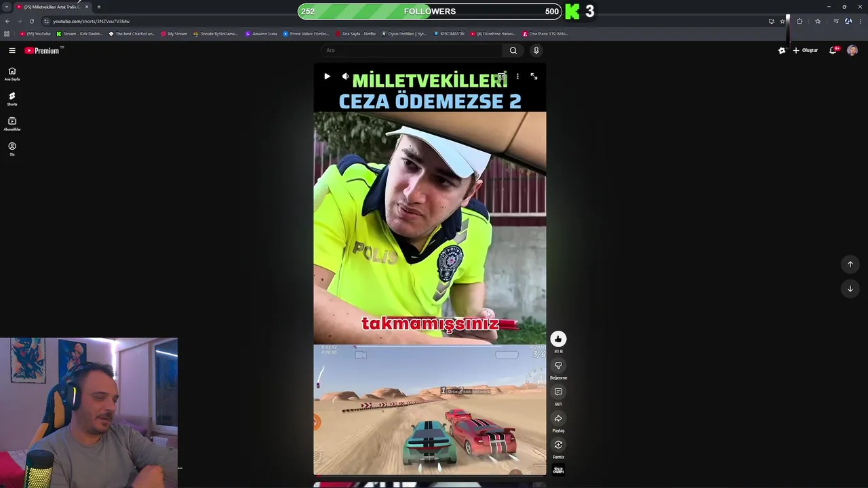Click the Oluştur create button
The height and width of the screenshot is (488, 868).
(x=806, y=50)
